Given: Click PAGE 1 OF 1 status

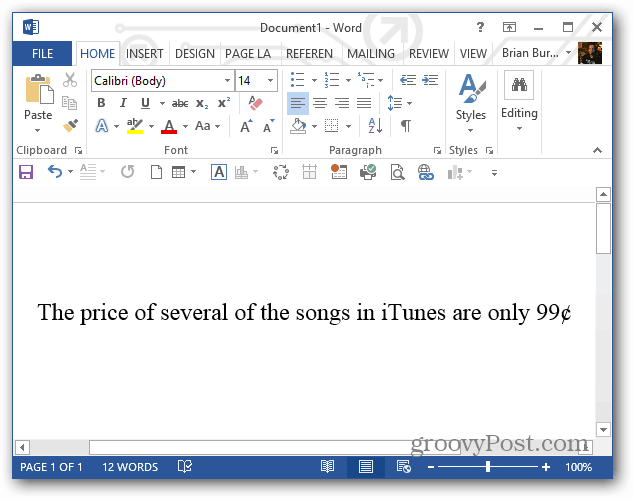Looking at the screenshot, I should point(51,467).
